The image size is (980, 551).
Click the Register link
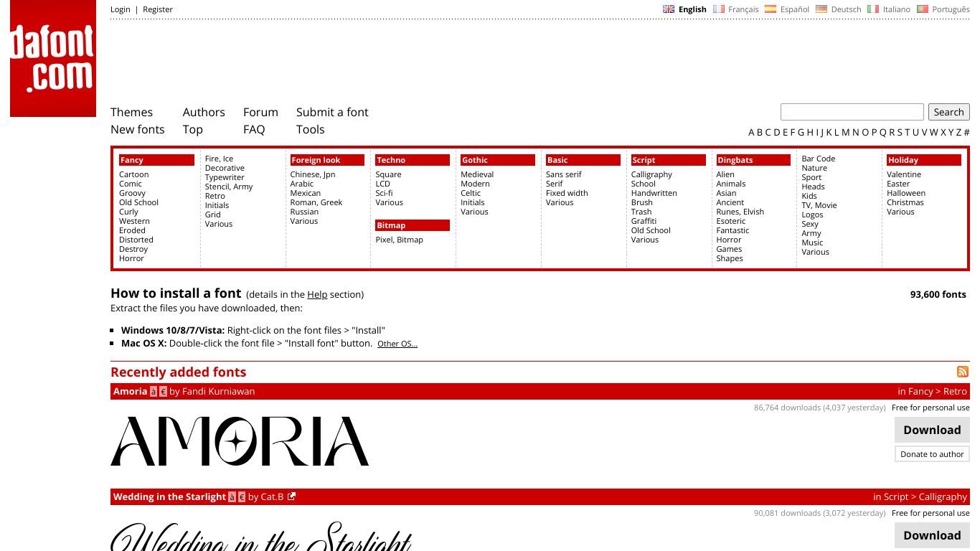click(x=158, y=9)
